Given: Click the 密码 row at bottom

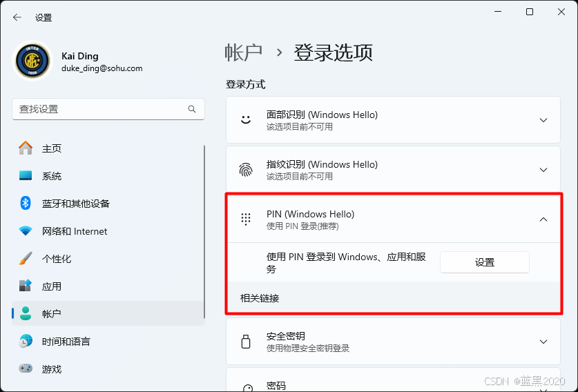Looking at the screenshot, I should pyautogui.click(x=393, y=380).
